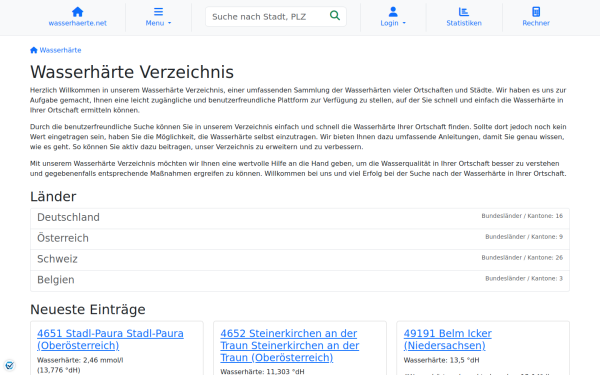Expand the Menu dropdown
The height and width of the screenshot is (375, 600).
pos(158,23)
